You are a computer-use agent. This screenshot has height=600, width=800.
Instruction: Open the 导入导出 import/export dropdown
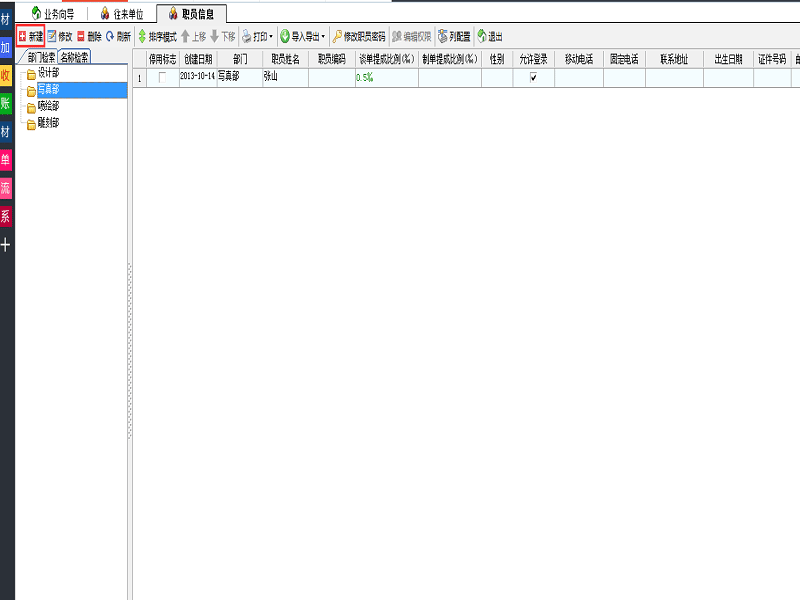(x=302, y=36)
